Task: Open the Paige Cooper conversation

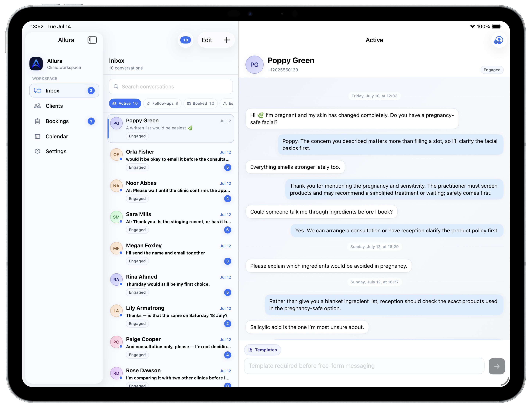Action: (x=171, y=347)
